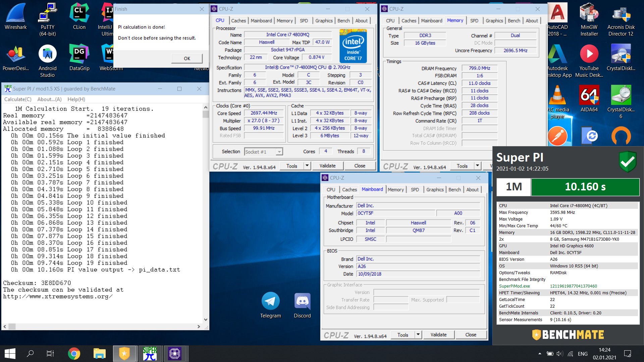
Task: Open About...(A) menu in Super PI
Action: tap(49, 99)
